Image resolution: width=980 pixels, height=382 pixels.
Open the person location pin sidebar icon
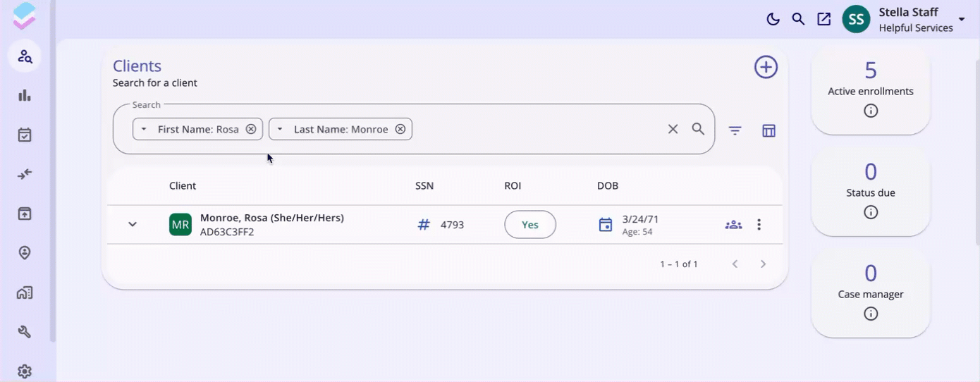[25, 253]
